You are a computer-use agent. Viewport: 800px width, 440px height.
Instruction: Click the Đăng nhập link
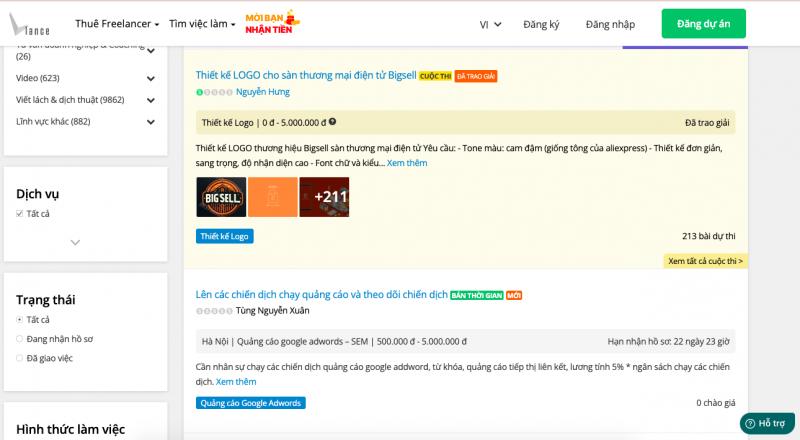pos(610,25)
